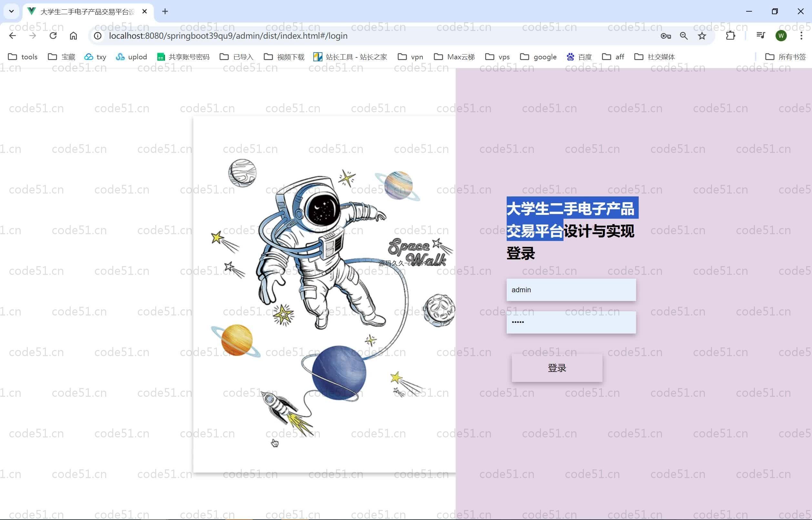This screenshot has width=812, height=520.
Task: Open the uplod bookmark
Action: click(x=131, y=57)
